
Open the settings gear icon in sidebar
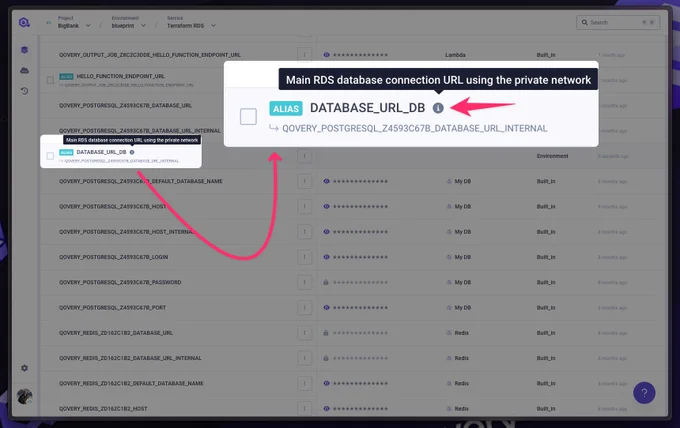[24, 368]
